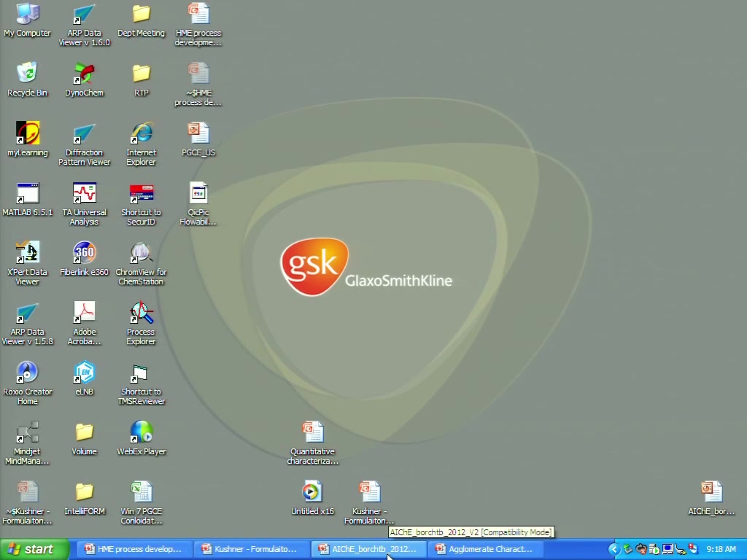Switch to HME process develop... taskbar window
This screenshot has width=747, height=560.
tap(133, 549)
